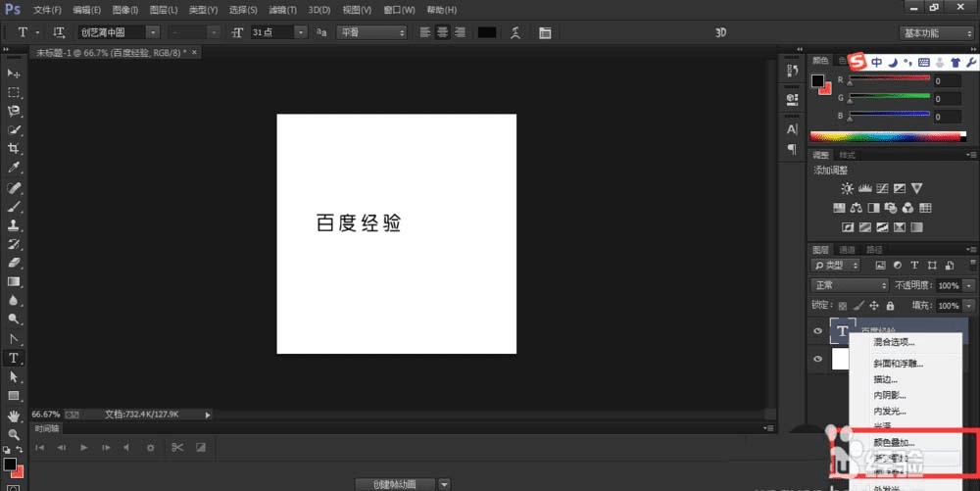Toggle lock all padlock
This screenshot has width=980, height=491.
(890, 306)
